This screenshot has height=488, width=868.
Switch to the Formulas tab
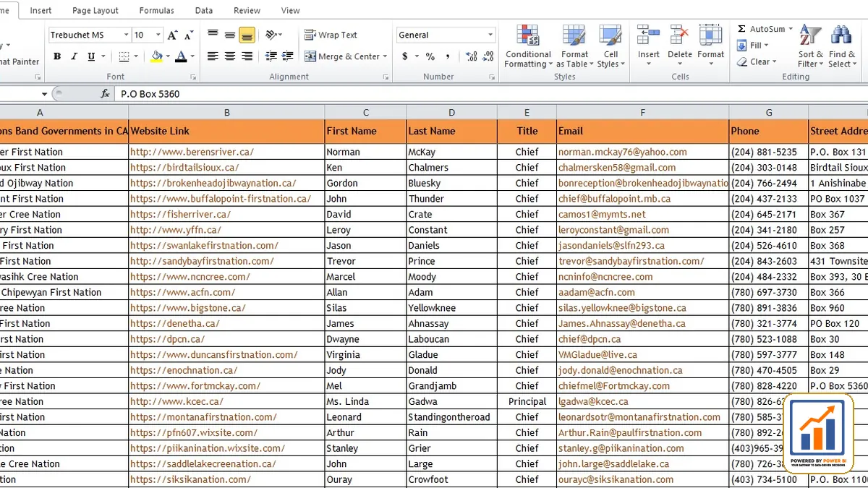coord(156,11)
